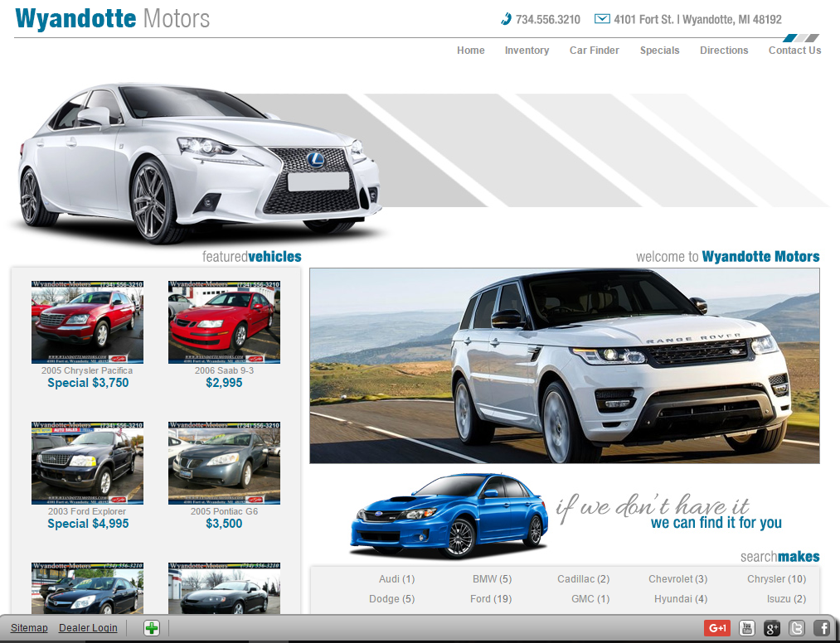Select Contact Us in the navigation
This screenshot has width=840, height=643.
coord(794,51)
